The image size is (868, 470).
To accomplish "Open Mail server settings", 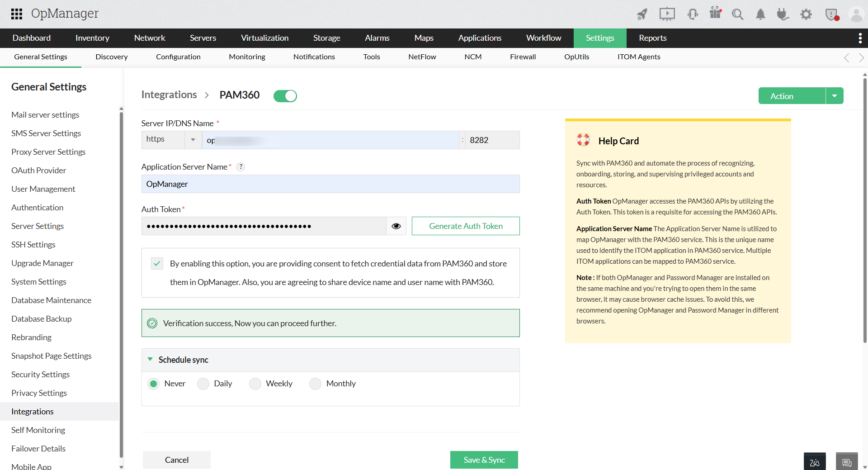I will click(x=45, y=115).
